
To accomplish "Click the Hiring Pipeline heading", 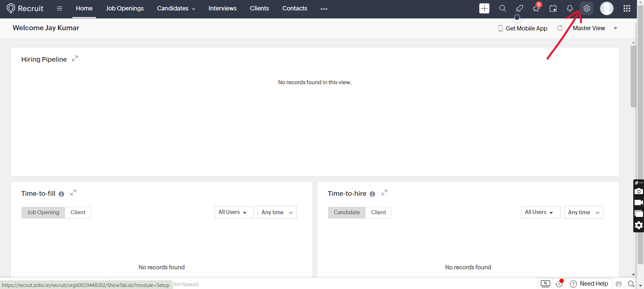I will click(x=44, y=59).
